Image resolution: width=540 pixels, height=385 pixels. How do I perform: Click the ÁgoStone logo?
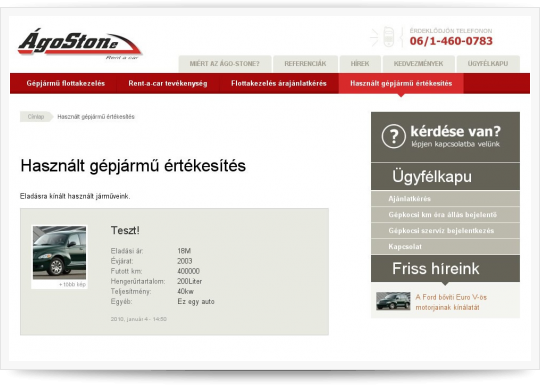point(80,44)
